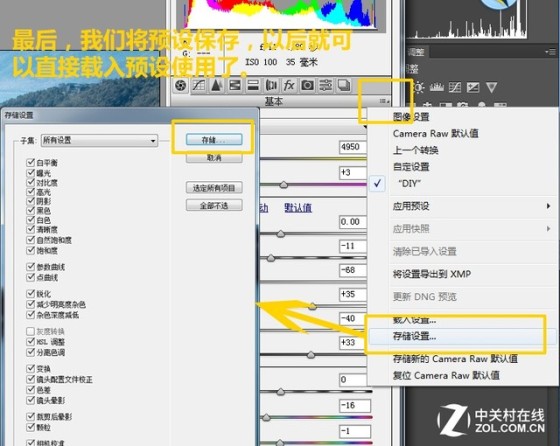Screen dimensions: 560x446
Task: Open the Split Toning panel icon
Action: [253, 86]
